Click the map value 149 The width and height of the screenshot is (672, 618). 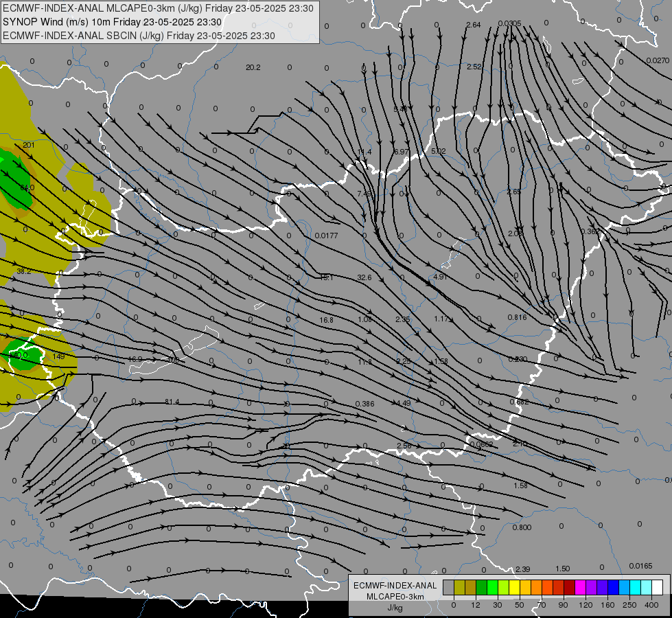(x=59, y=356)
